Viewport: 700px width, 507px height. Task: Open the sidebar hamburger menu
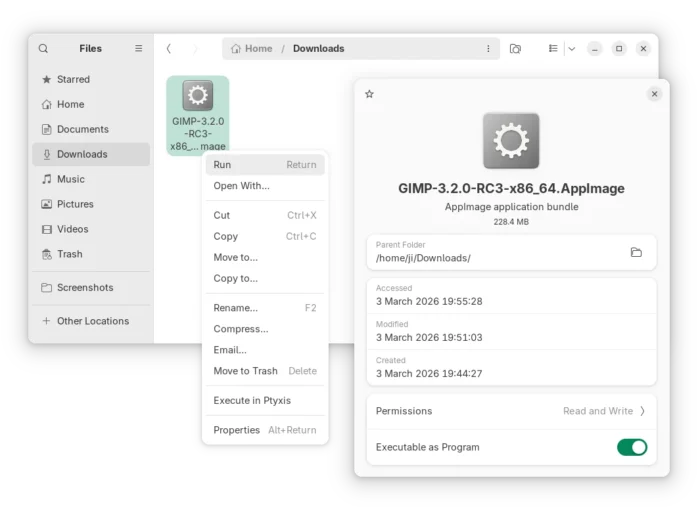coord(139,48)
